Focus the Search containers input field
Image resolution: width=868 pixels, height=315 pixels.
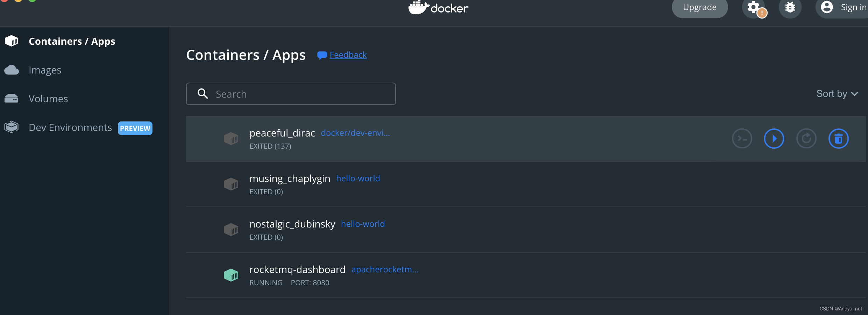click(x=291, y=94)
